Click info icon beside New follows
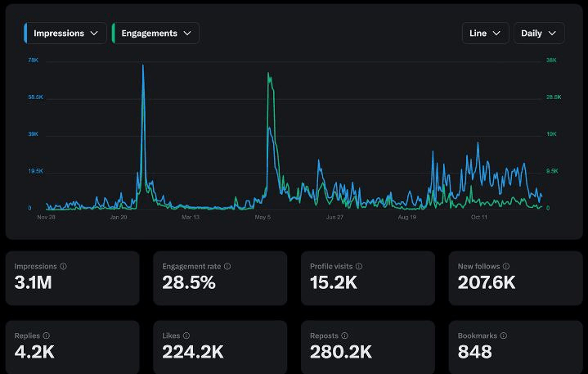 (x=506, y=266)
